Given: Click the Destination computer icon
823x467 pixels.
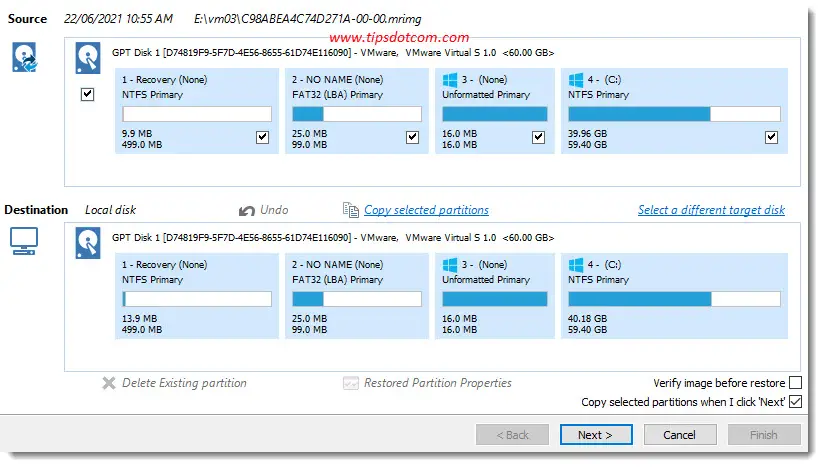Looking at the screenshot, I should tap(24, 241).
